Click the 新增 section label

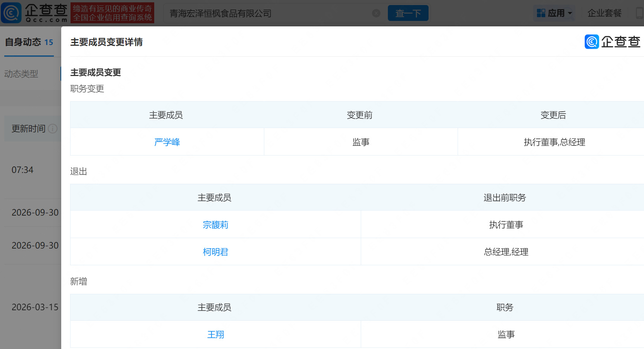coord(79,281)
